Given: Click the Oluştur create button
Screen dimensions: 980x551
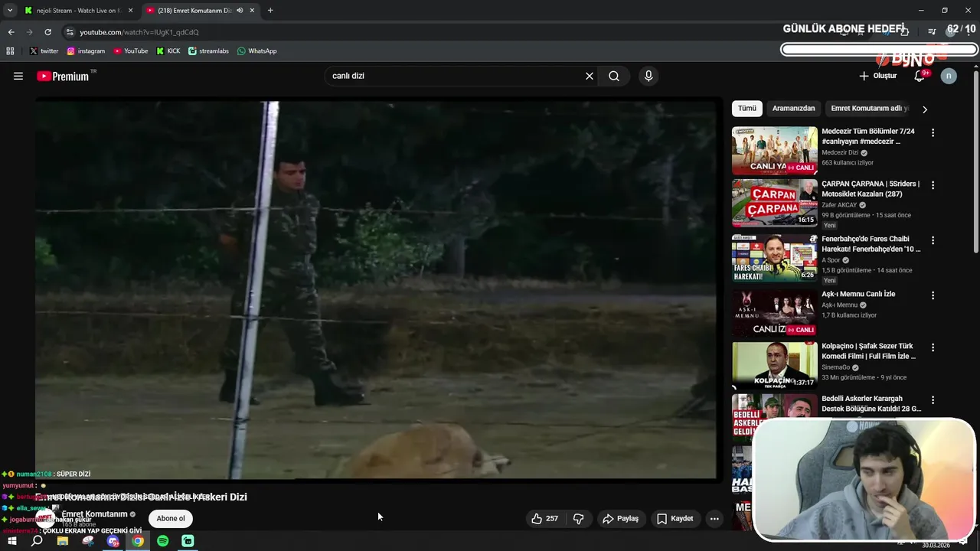Looking at the screenshot, I should [877, 76].
